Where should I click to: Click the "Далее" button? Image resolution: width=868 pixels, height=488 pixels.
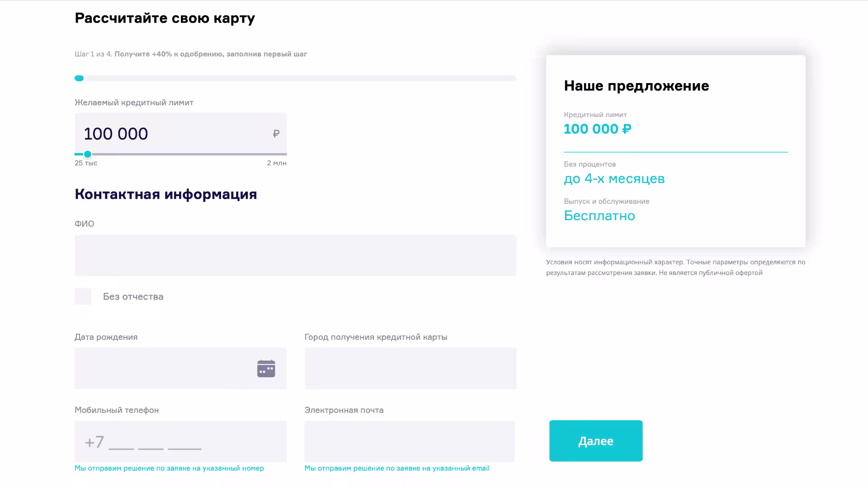pos(596,441)
